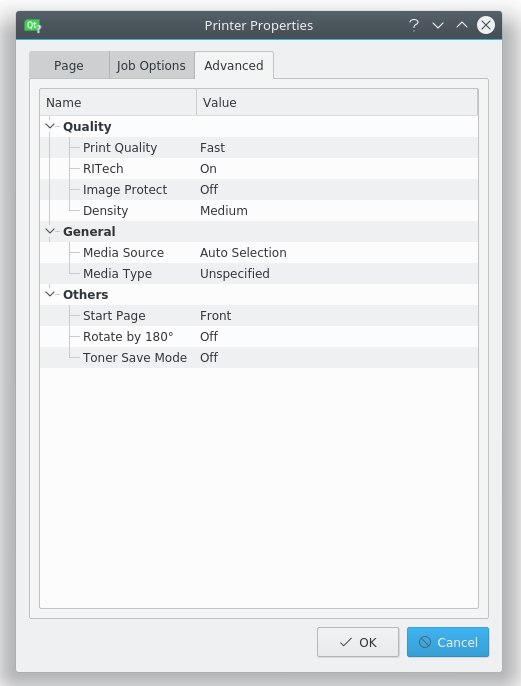Select the Density row
The height and width of the screenshot is (686, 521).
pos(259,210)
